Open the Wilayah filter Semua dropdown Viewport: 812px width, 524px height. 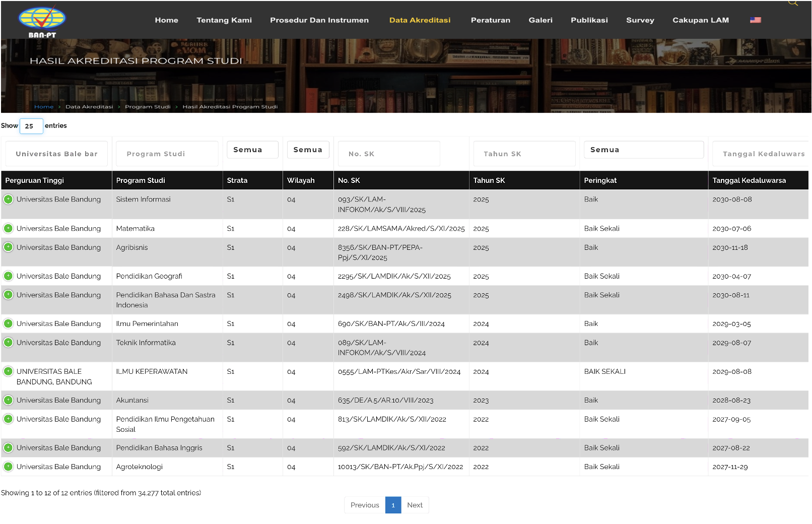(308, 150)
